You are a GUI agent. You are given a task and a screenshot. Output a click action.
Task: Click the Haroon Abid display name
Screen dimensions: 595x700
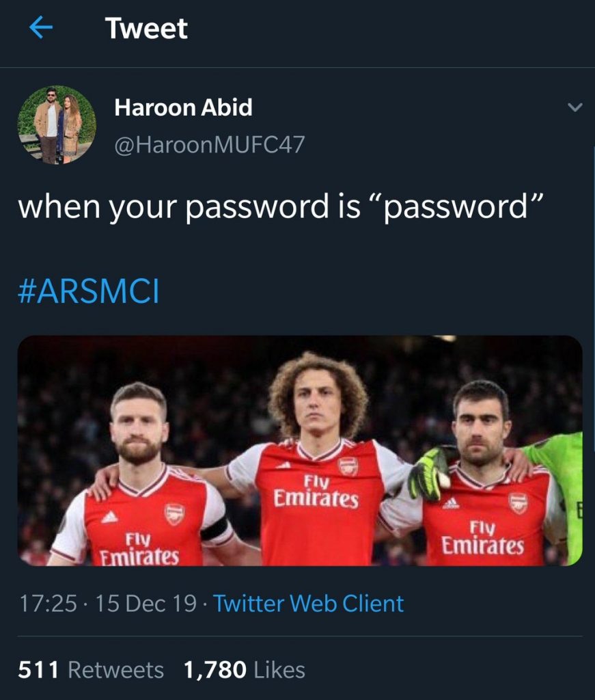183,107
